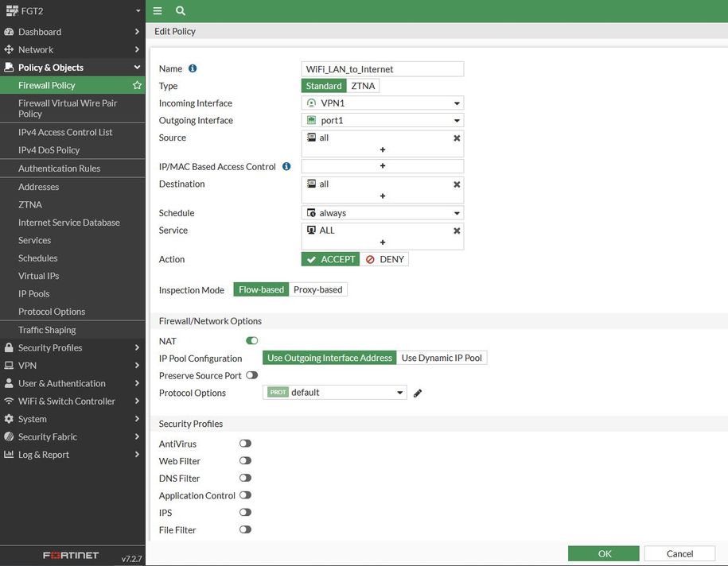Click the favorite star on Firewall Policy
Image resolution: width=728 pixels, height=566 pixels.
pyautogui.click(x=137, y=85)
